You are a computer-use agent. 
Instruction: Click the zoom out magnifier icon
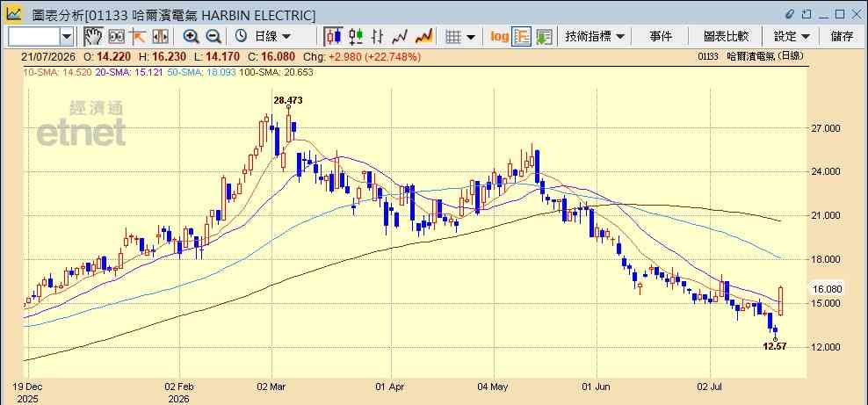pos(213,37)
